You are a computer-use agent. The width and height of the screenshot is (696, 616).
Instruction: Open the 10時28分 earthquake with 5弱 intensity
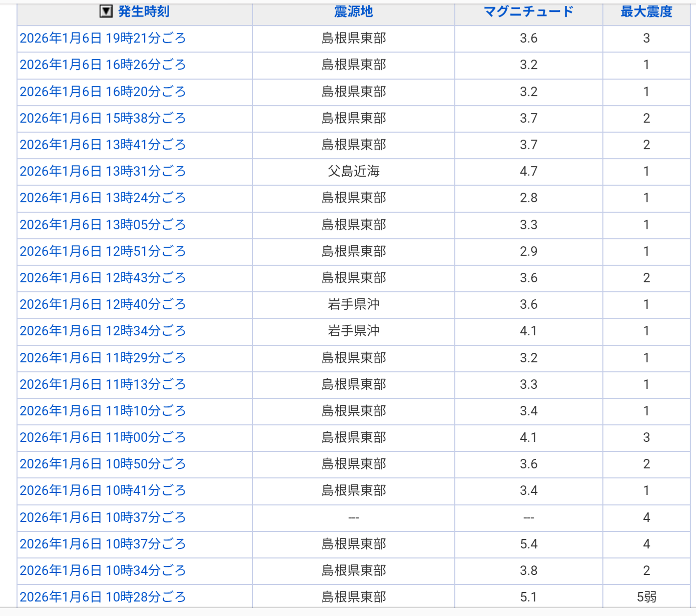103,597
